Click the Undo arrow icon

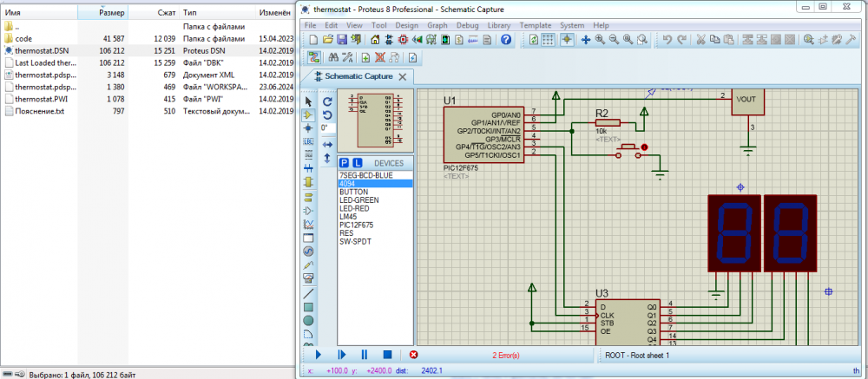click(x=667, y=40)
